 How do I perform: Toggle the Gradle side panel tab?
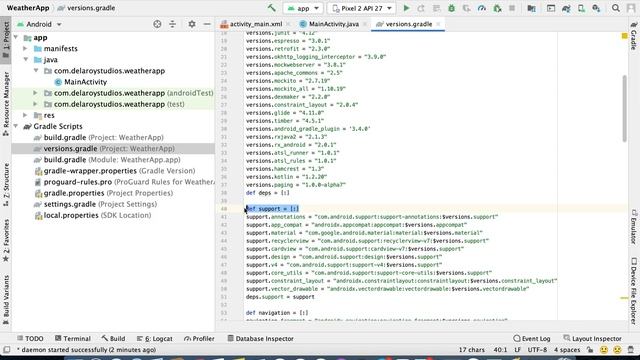click(x=634, y=35)
